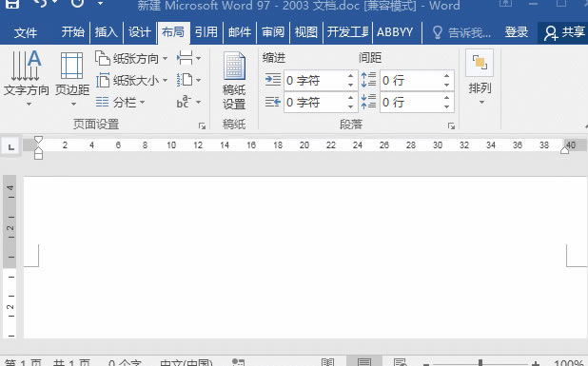Switch to the 开始 ribbon tab

73,32
